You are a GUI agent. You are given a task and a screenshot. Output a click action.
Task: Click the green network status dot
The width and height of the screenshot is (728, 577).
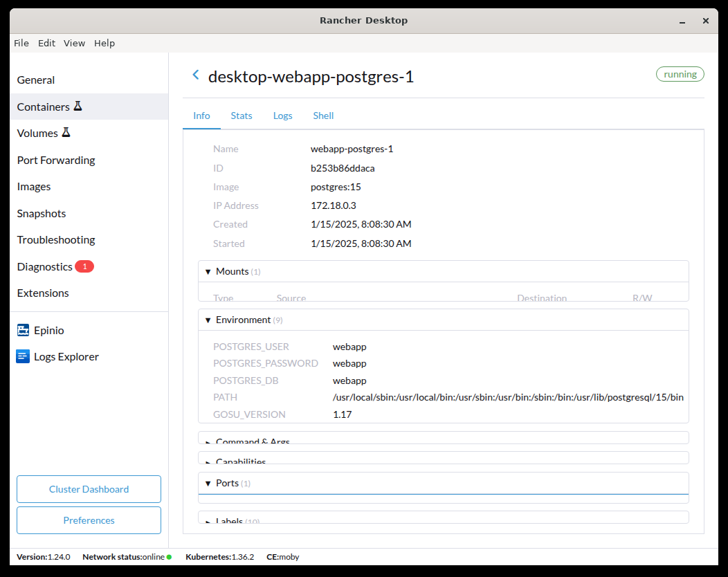169,557
